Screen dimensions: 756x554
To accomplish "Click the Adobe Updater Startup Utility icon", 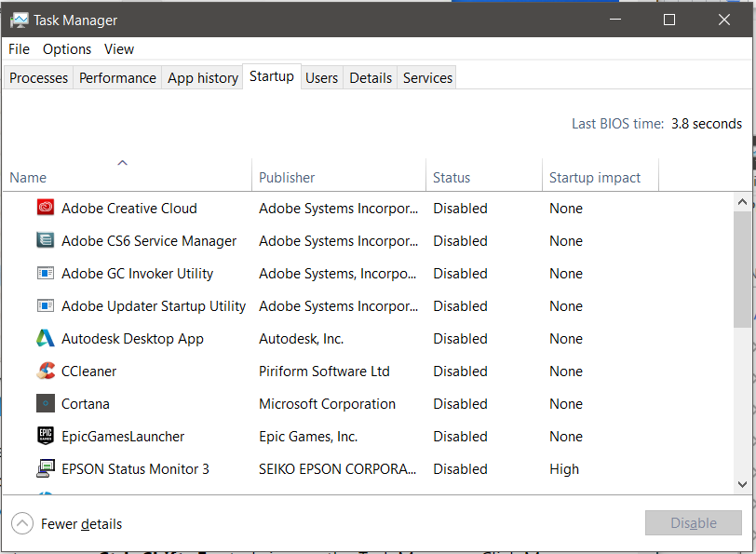I will coord(46,305).
